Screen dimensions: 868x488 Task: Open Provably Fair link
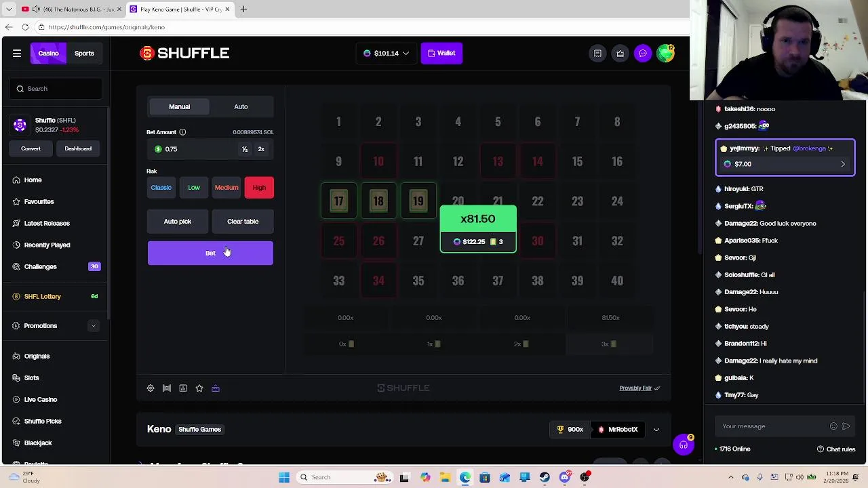[639, 388]
